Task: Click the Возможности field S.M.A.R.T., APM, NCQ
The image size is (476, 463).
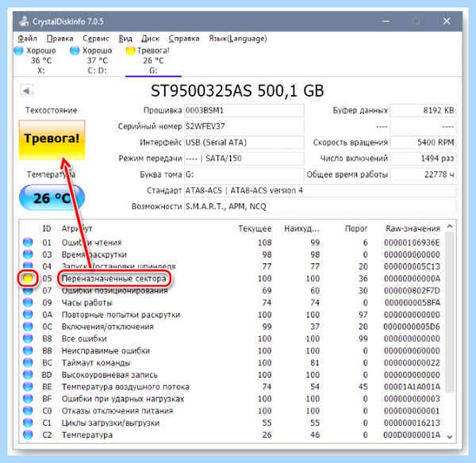Action: [x=321, y=207]
